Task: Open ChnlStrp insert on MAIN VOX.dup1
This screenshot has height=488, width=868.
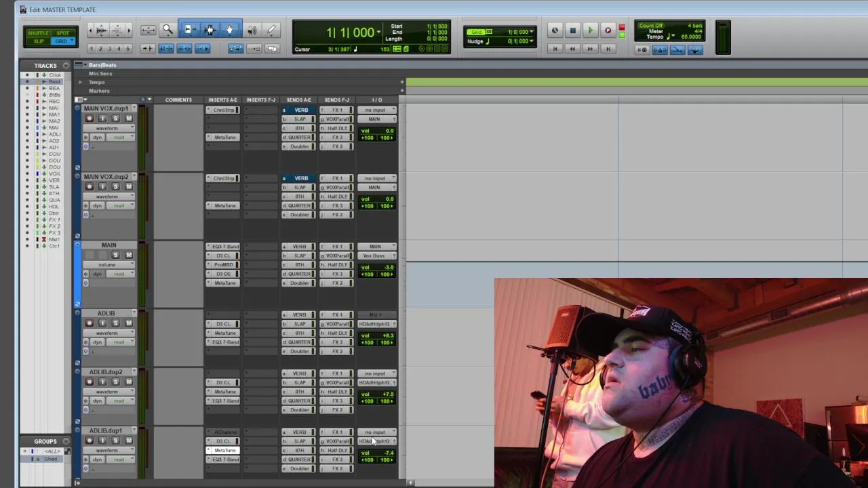Action: [x=223, y=110]
